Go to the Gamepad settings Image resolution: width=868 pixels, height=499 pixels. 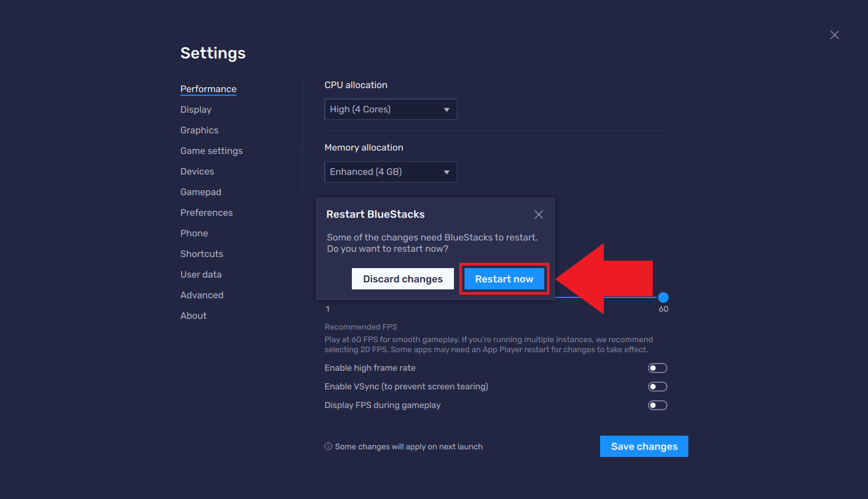point(200,192)
